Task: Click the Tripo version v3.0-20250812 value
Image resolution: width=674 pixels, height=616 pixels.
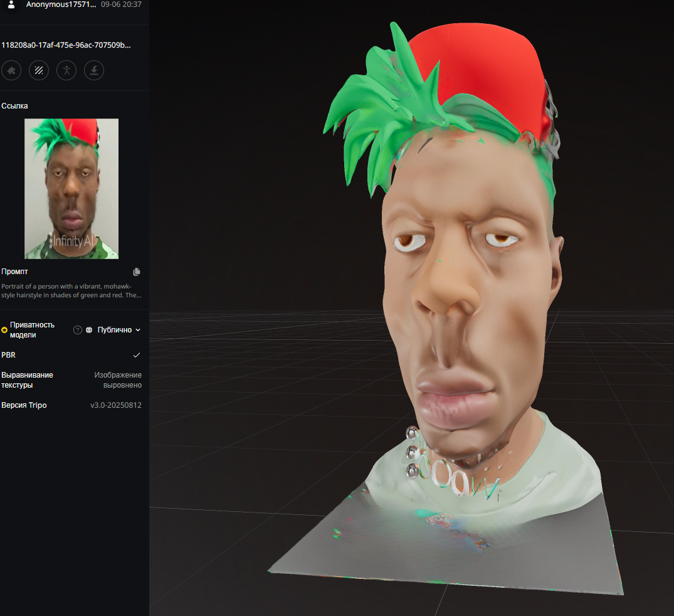Action: point(116,405)
